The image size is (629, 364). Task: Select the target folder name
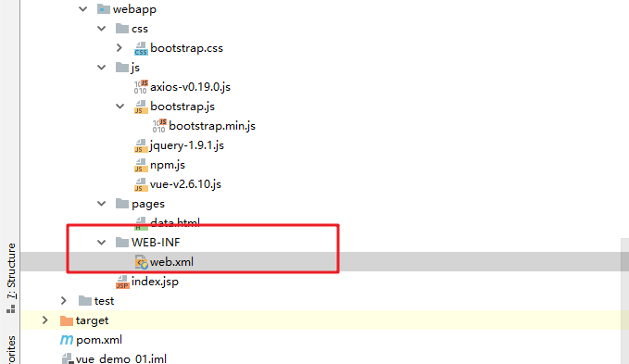pyautogui.click(x=92, y=320)
